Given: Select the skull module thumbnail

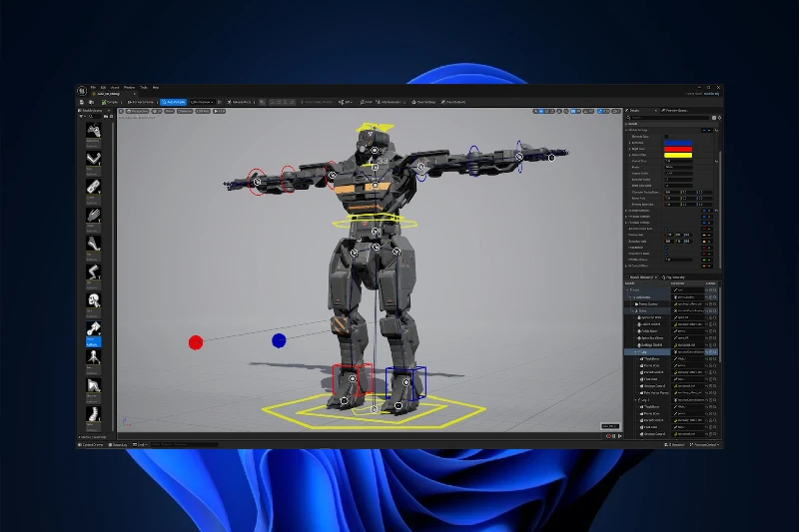Looking at the screenshot, I should (94, 299).
